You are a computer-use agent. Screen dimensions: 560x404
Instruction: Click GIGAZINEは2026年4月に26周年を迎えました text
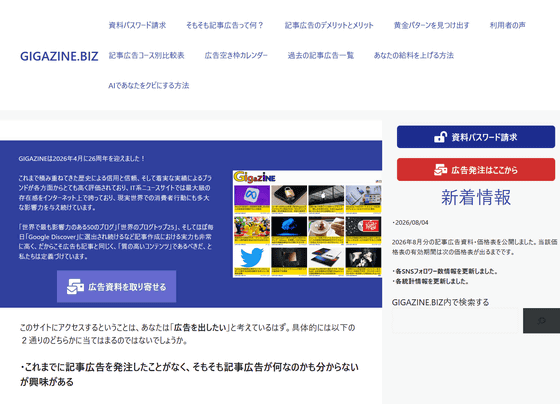(x=82, y=159)
